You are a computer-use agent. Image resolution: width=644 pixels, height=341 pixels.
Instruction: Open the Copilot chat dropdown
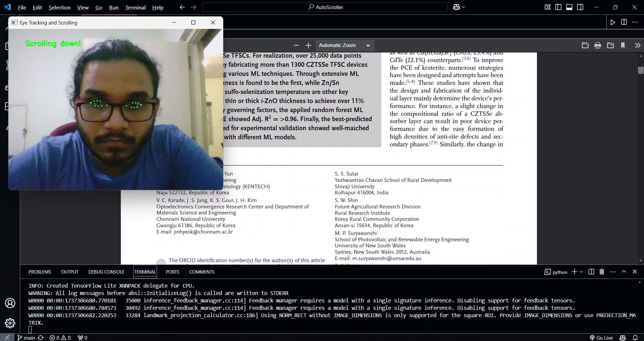click(x=459, y=7)
